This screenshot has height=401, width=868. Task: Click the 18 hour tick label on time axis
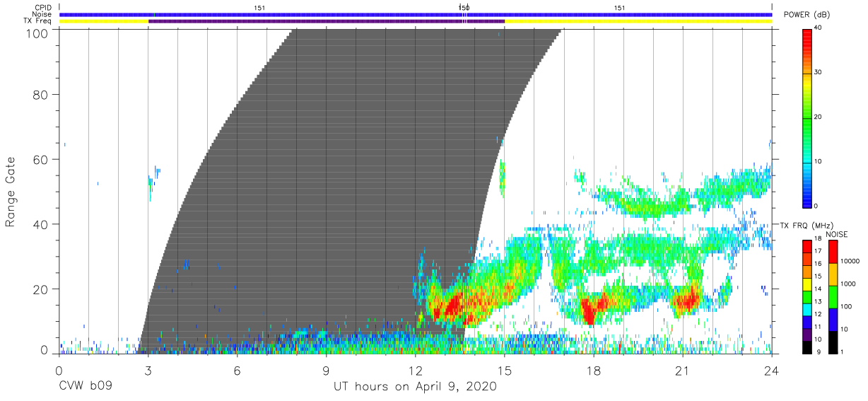tap(594, 371)
